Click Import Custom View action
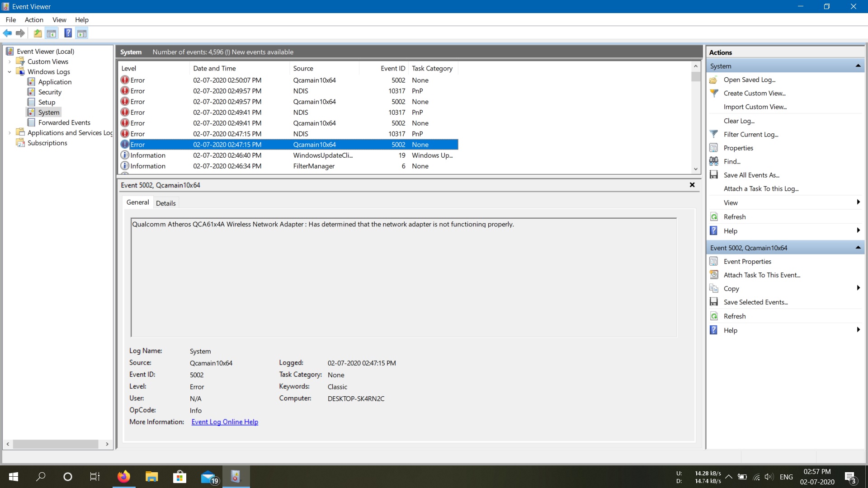The image size is (868, 488). point(755,107)
